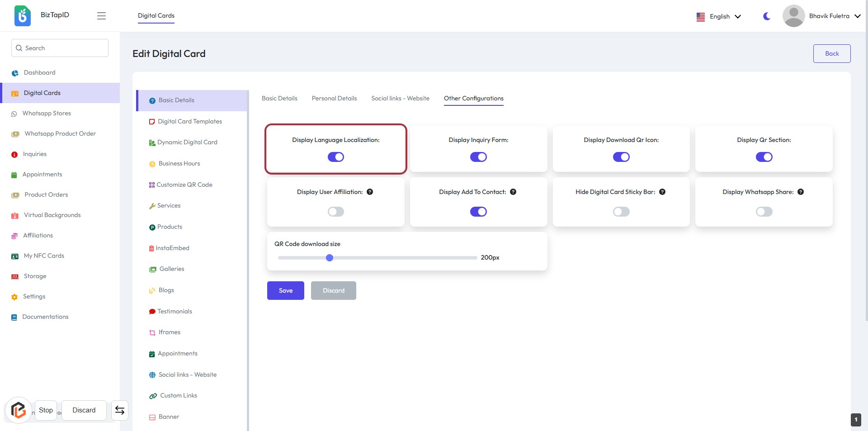
Task: Enable the Display User Affiliation toggle
Action: (335, 212)
